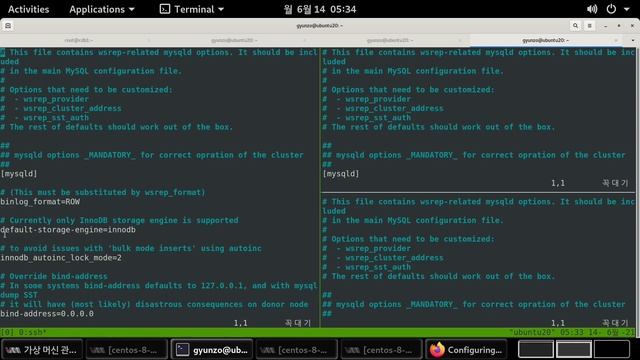The image size is (640, 360).
Task: Click 'disastrous consequences on donor node' comment
Action: coord(154,304)
